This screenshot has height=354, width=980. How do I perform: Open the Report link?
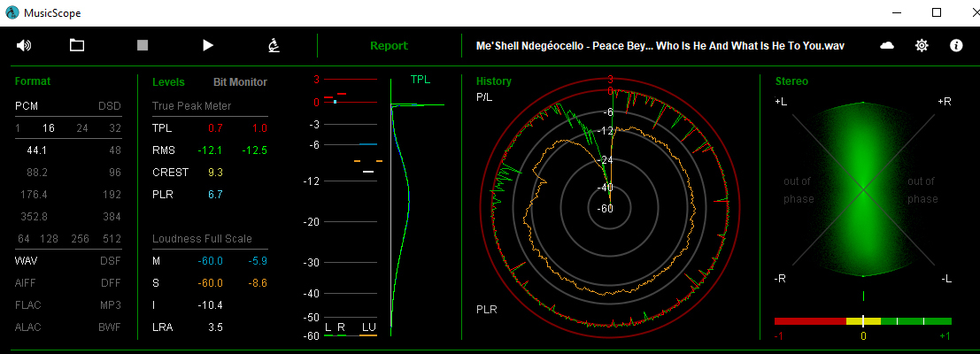pyautogui.click(x=389, y=46)
